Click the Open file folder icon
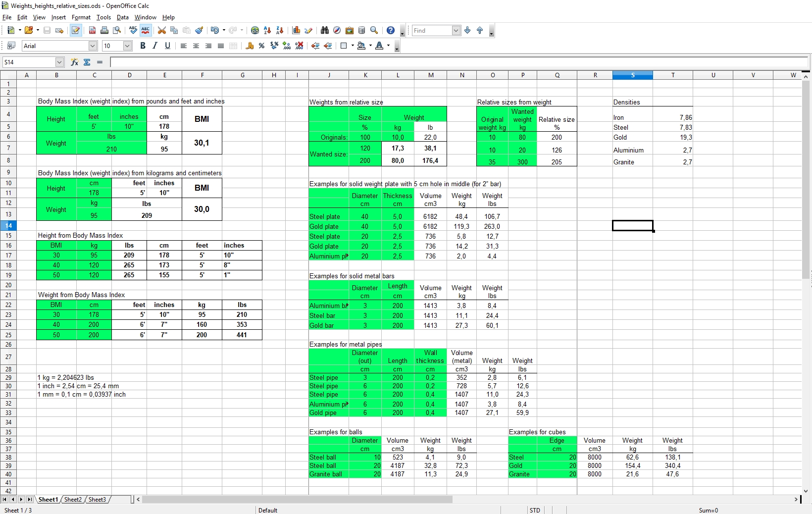This screenshot has width=812, height=514. 29,30
